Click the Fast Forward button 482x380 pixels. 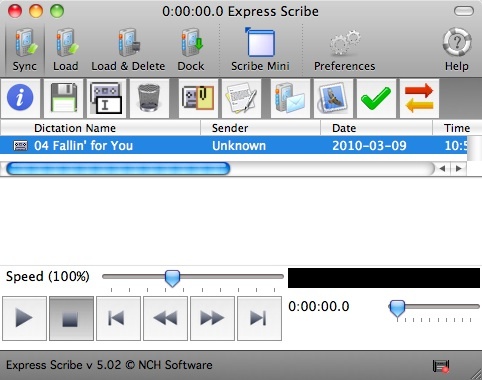tap(212, 318)
